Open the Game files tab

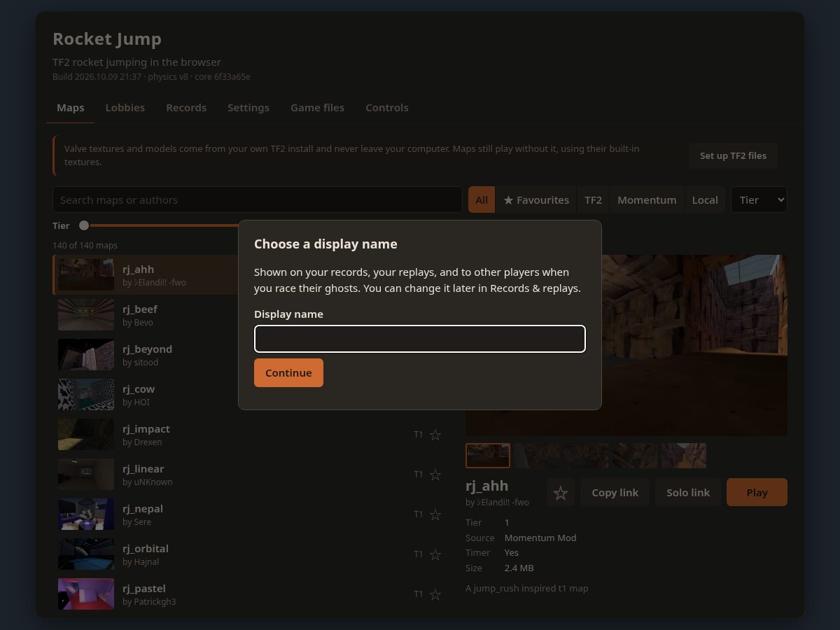pos(317,108)
